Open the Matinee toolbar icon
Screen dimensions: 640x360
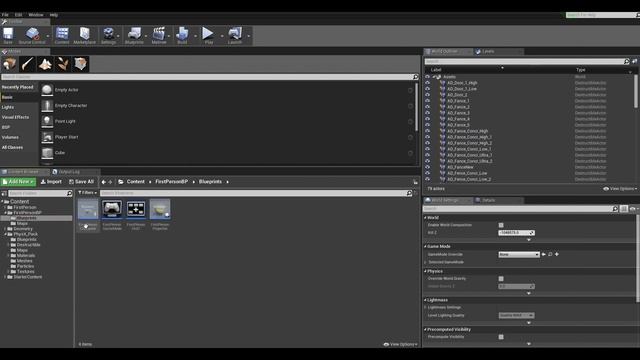click(x=159, y=34)
